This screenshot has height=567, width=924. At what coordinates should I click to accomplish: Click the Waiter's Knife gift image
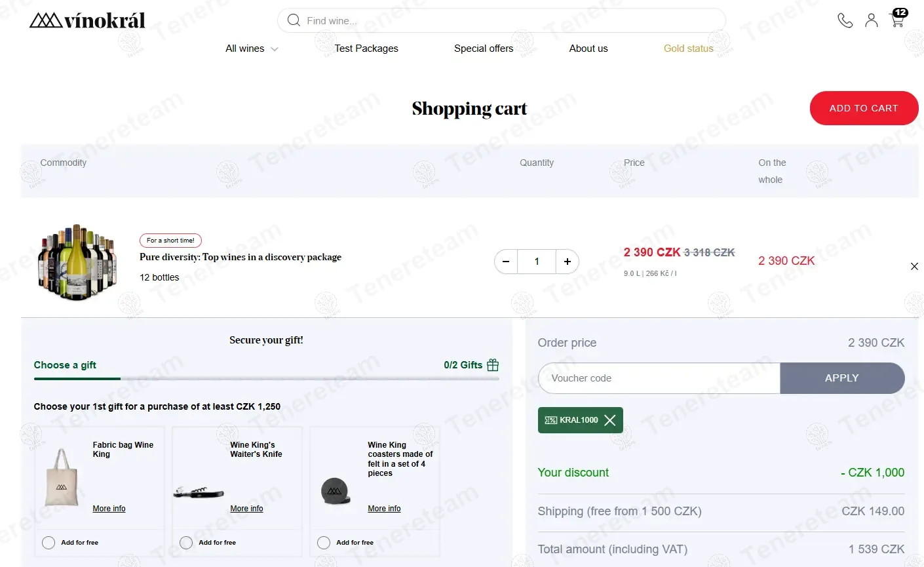pos(199,492)
